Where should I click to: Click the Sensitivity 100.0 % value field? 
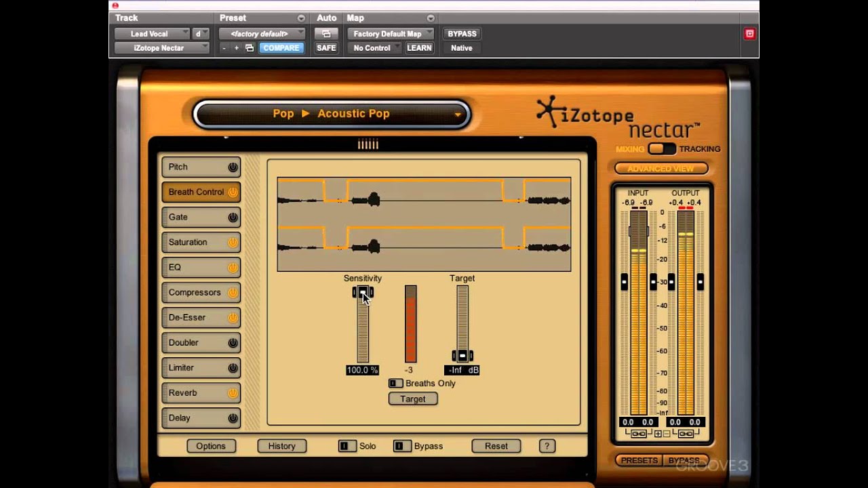(x=363, y=370)
